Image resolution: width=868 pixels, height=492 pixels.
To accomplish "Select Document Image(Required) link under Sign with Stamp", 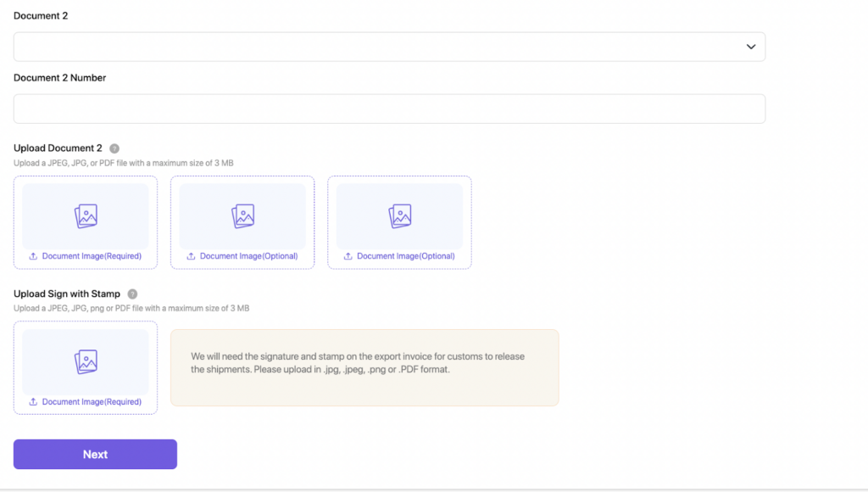I will coord(92,402).
